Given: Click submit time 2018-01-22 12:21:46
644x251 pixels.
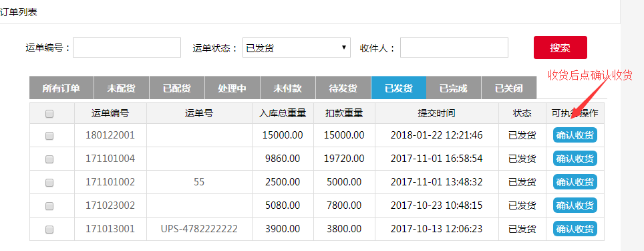Looking at the screenshot, I should [437, 135].
